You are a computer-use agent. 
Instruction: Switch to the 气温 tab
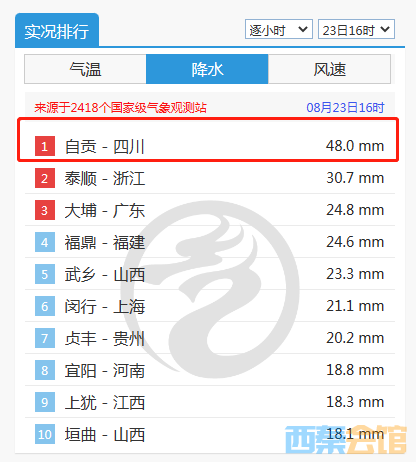(x=85, y=69)
